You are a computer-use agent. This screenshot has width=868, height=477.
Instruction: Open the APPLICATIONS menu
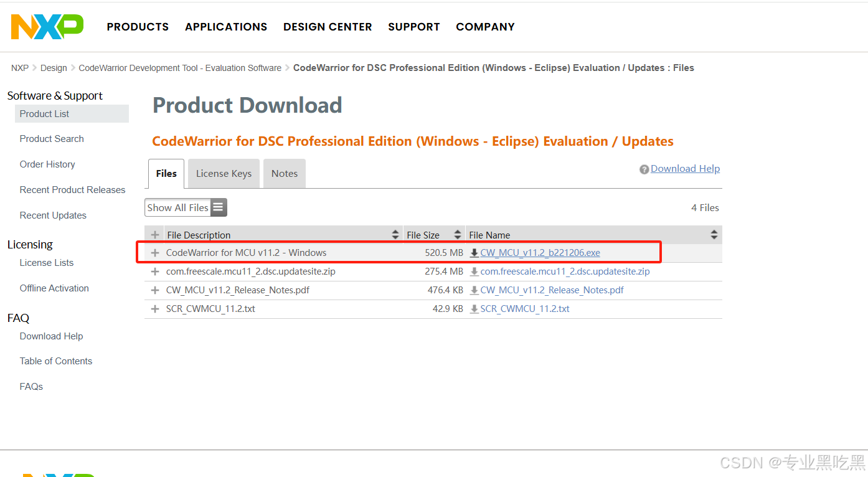point(226,27)
